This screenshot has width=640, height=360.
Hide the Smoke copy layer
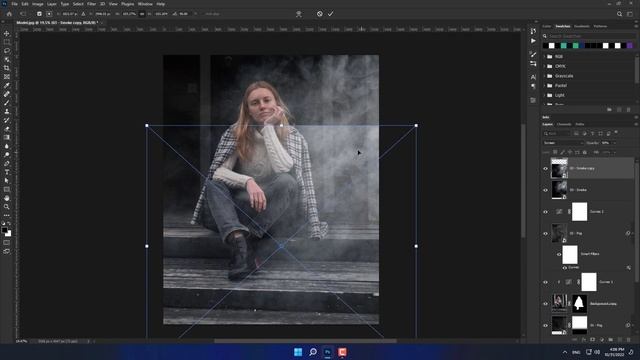point(545,169)
